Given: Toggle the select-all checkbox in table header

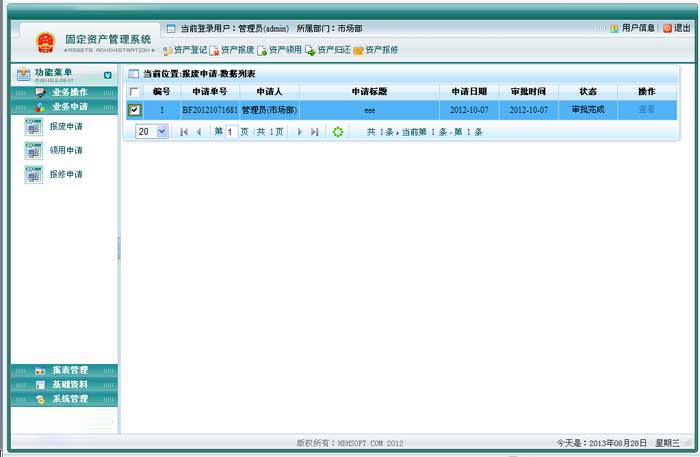Looking at the screenshot, I should pyautogui.click(x=135, y=92).
